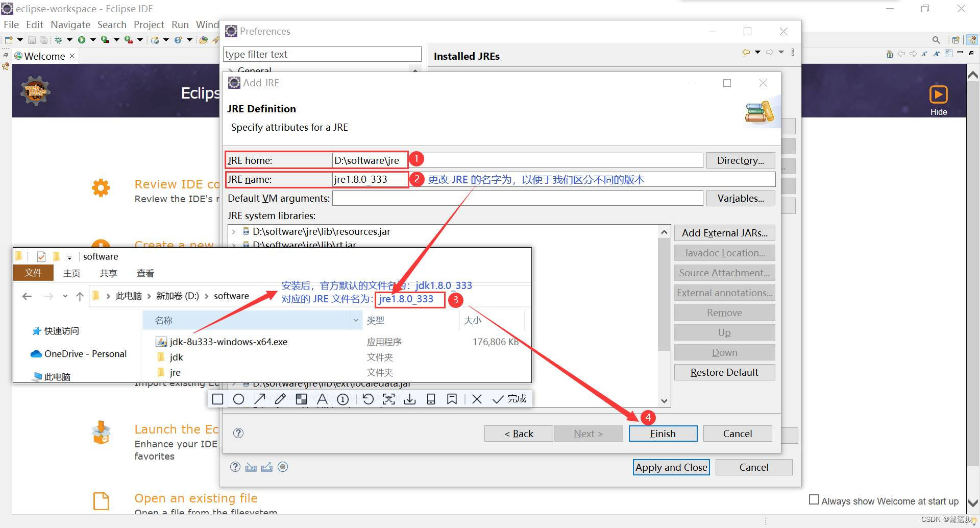Click the Preferences import icon
Viewport: 980px width, 528px height.
click(x=251, y=467)
